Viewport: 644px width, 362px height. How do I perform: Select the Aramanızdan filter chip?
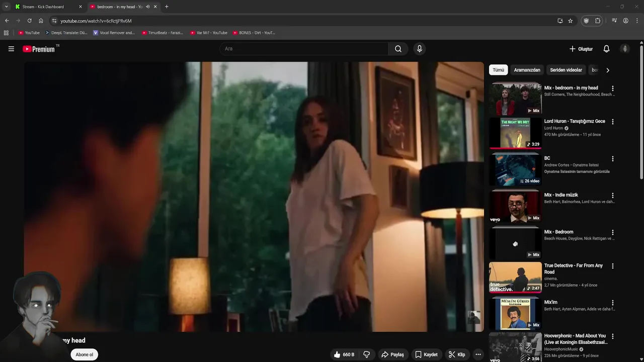527,70
